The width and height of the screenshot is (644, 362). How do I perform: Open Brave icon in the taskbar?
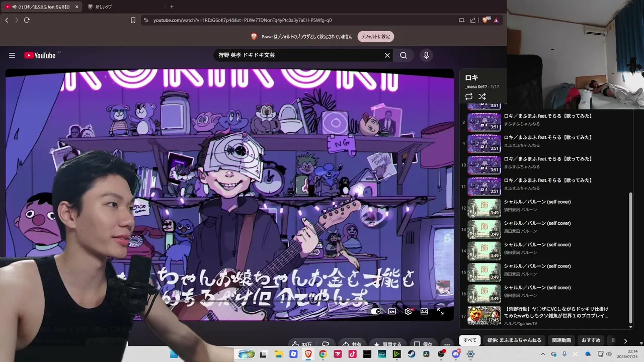pos(308,354)
